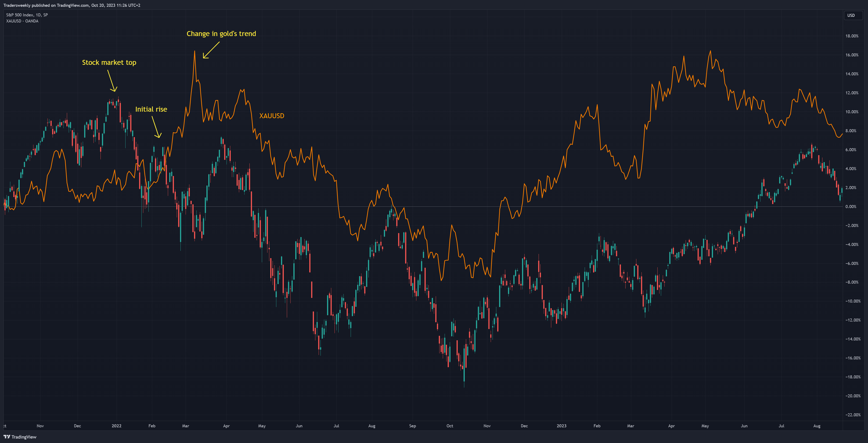
Task: Click the 'Initial rise' annotation text
Action: point(151,109)
